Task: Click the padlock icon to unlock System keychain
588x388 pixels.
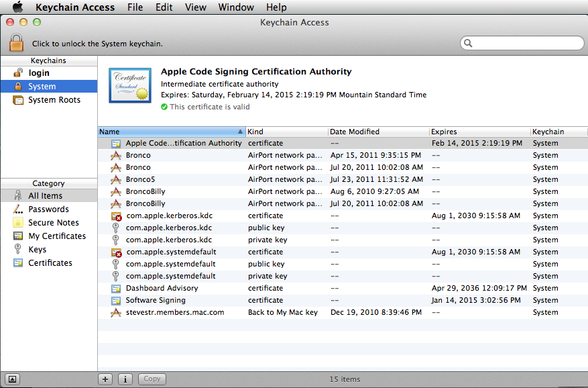Action: (17, 42)
